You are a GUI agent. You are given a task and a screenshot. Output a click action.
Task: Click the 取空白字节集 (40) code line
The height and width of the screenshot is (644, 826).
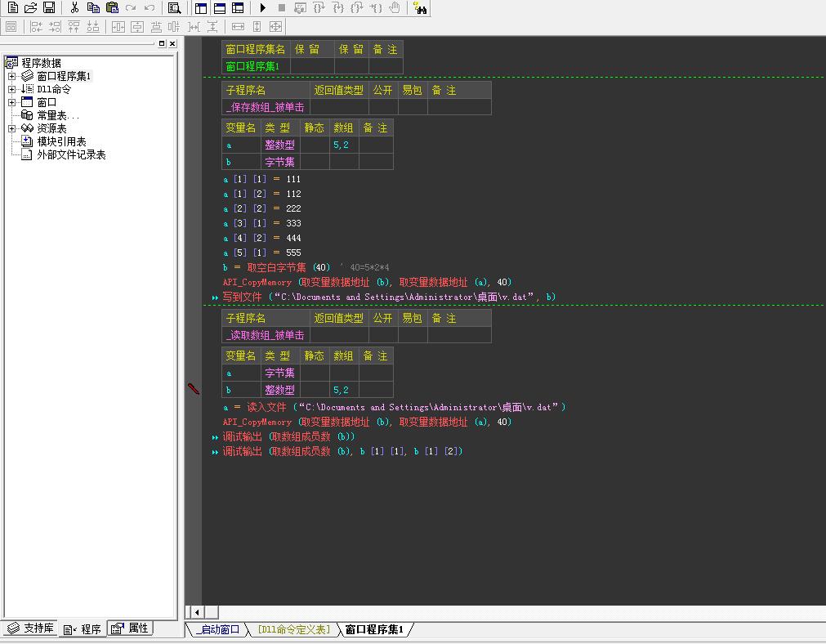(306, 268)
